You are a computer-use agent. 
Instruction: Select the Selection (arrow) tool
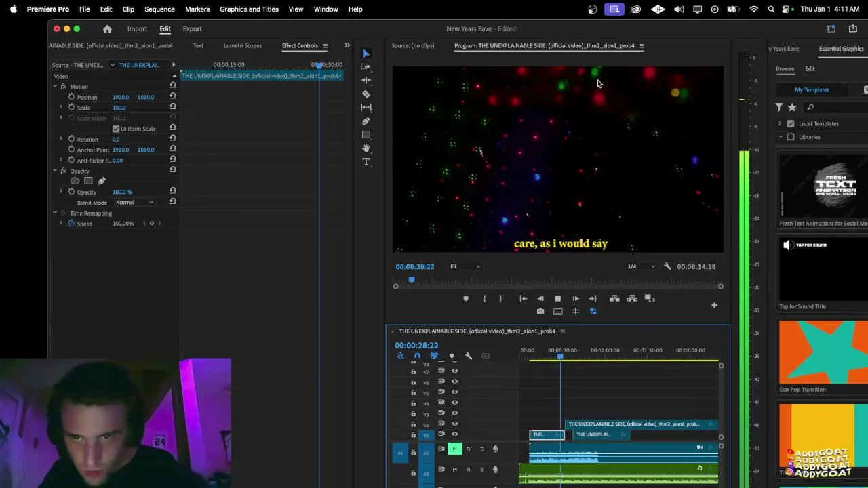(x=366, y=54)
